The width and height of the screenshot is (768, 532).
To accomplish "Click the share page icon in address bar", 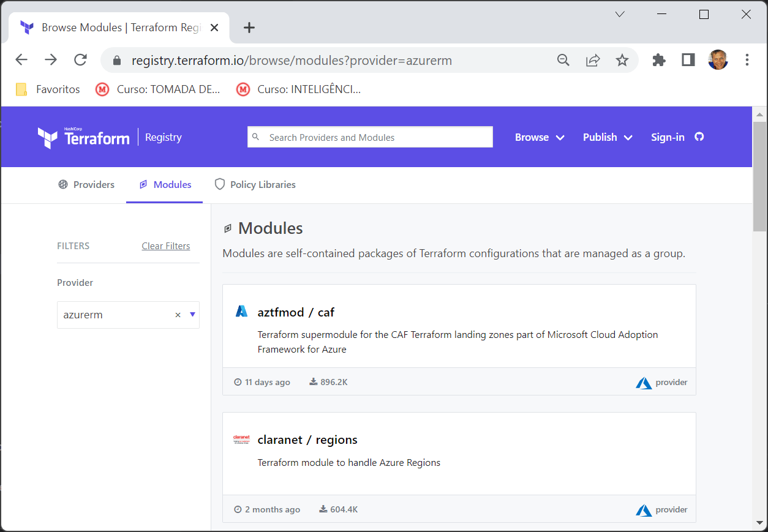I will click(593, 60).
